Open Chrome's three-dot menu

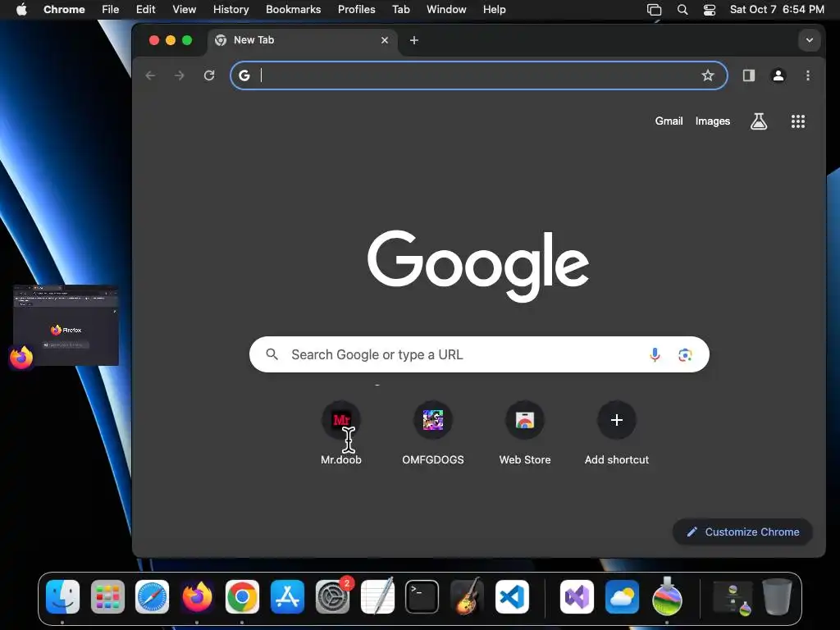pos(808,75)
